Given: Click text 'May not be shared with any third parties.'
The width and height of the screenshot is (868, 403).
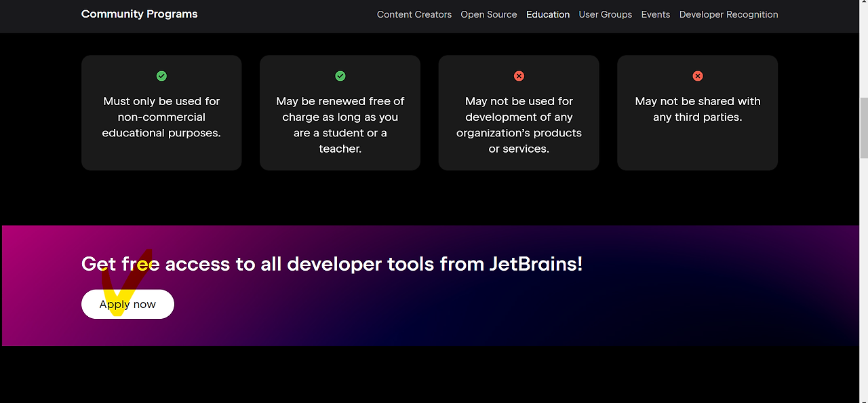Looking at the screenshot, I should pos(698,109).
